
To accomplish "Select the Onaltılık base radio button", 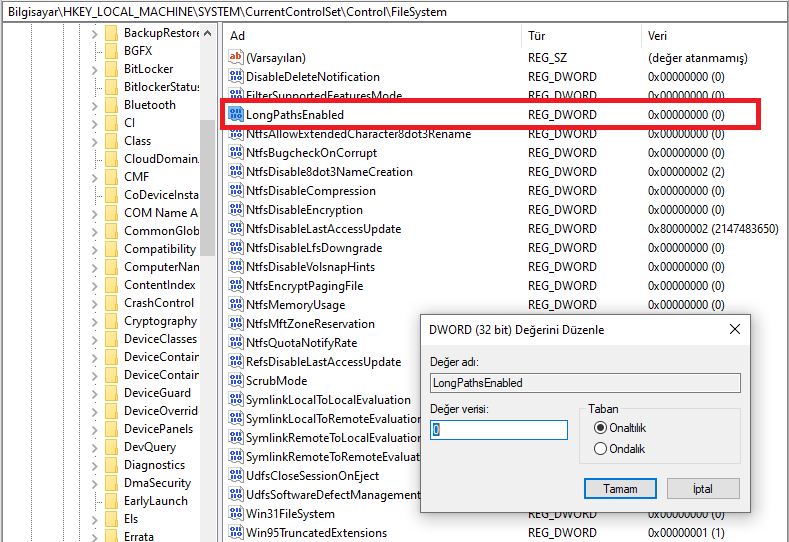I will point(600,427).
